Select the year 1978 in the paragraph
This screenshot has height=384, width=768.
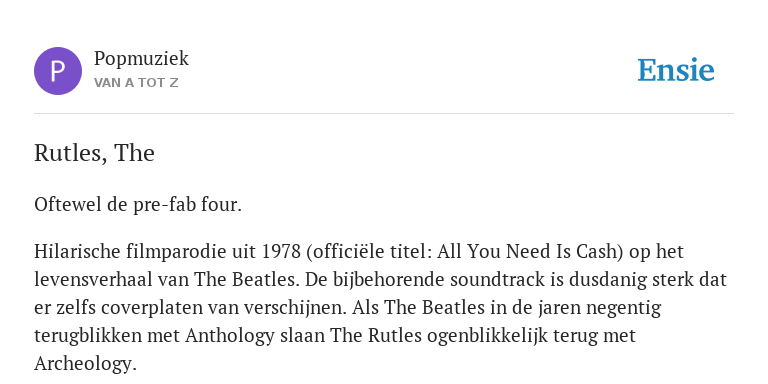(282, 251)
